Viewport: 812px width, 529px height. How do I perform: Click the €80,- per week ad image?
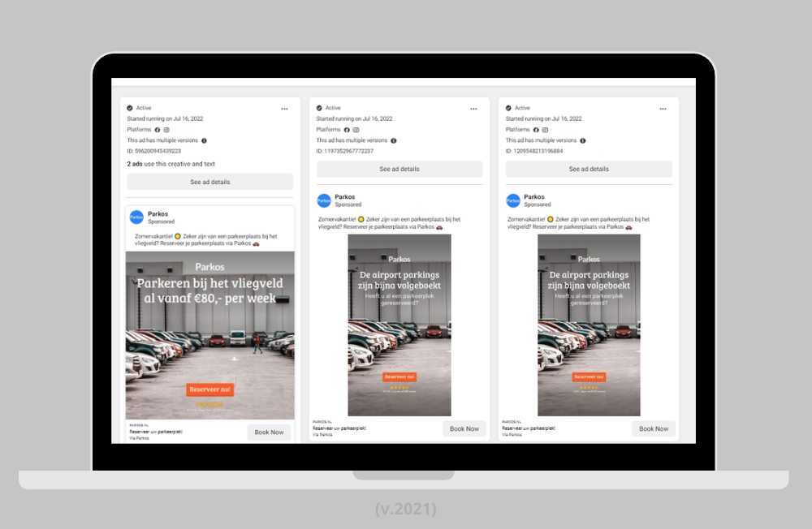click(x=210, y=334)
